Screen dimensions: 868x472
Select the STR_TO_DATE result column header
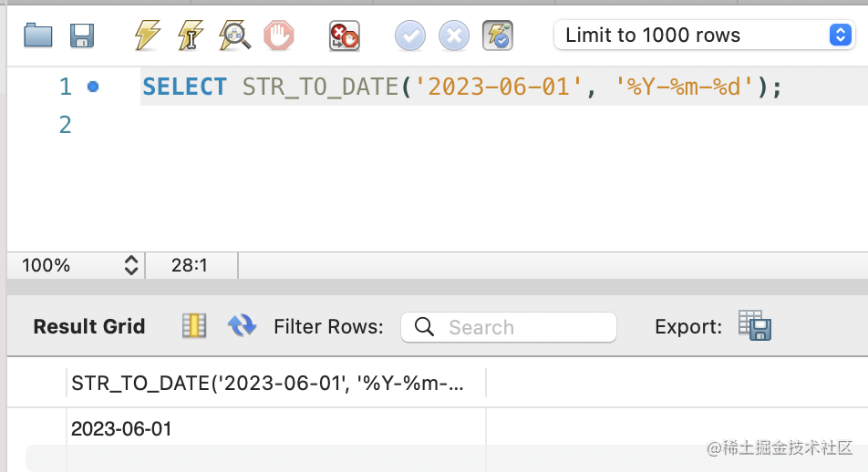(275, 383)
